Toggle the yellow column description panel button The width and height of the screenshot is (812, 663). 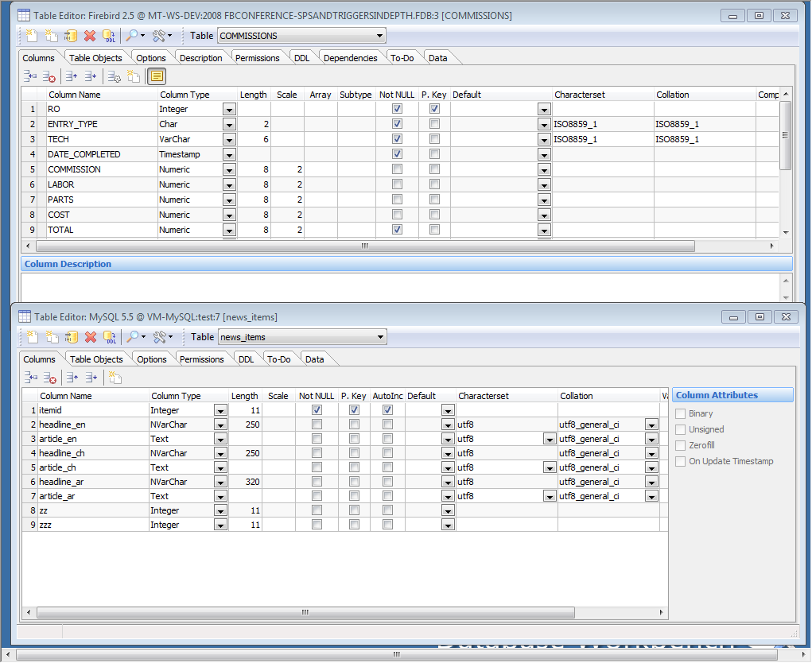tap(157, 76)
